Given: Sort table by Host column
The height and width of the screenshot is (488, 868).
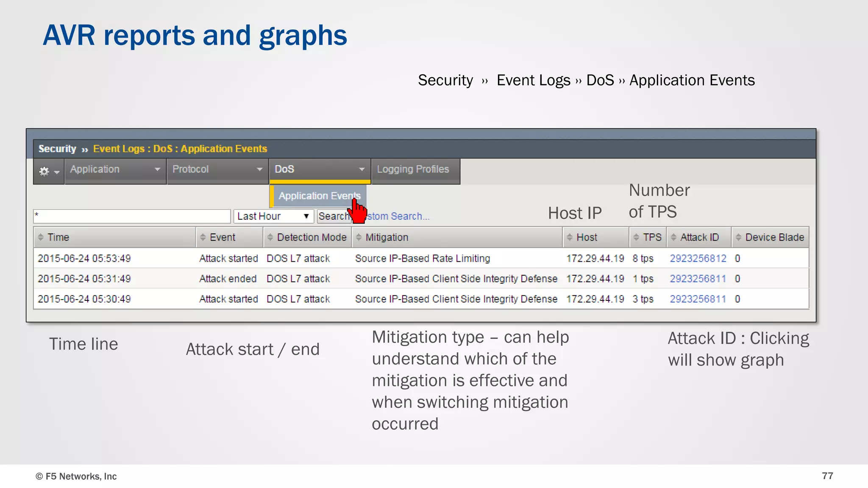Looking at the screenshot, I should pyautogui.click(x=596, y=237).
